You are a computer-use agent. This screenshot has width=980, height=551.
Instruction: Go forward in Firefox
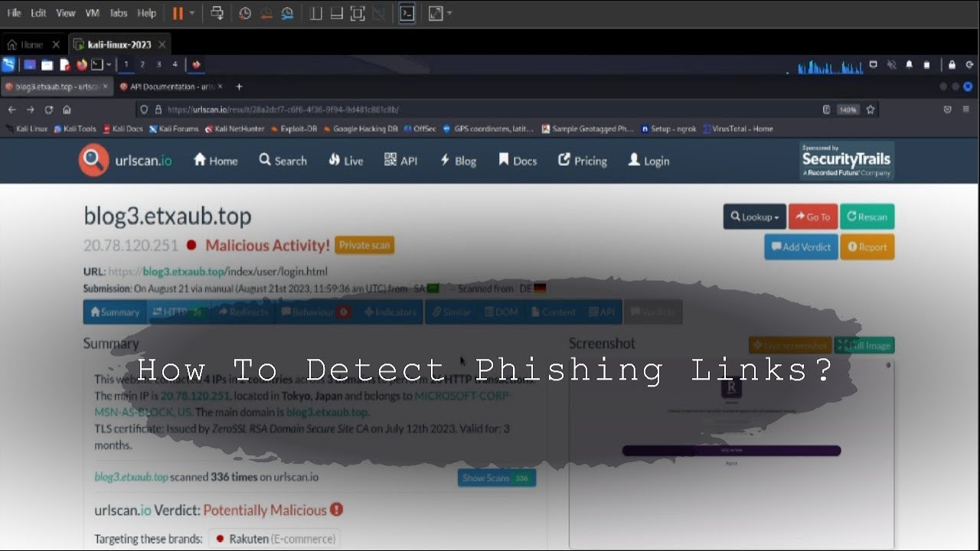31,109
